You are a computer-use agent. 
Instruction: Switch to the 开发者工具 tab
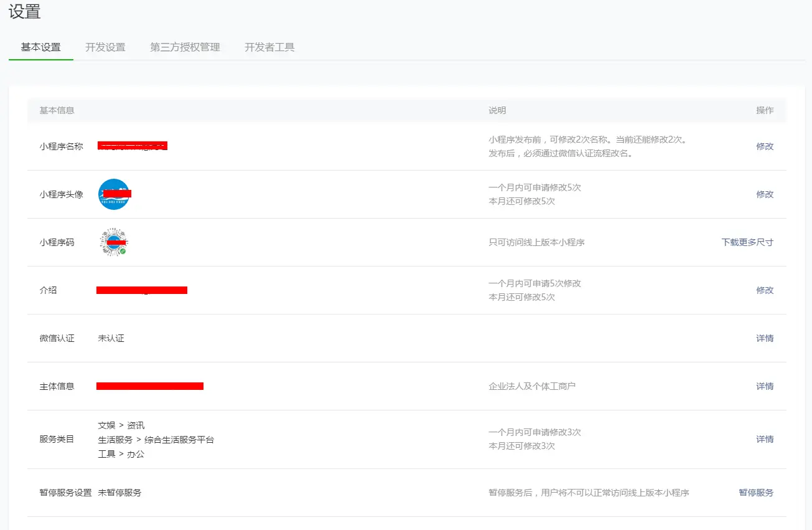pos(269,47)
